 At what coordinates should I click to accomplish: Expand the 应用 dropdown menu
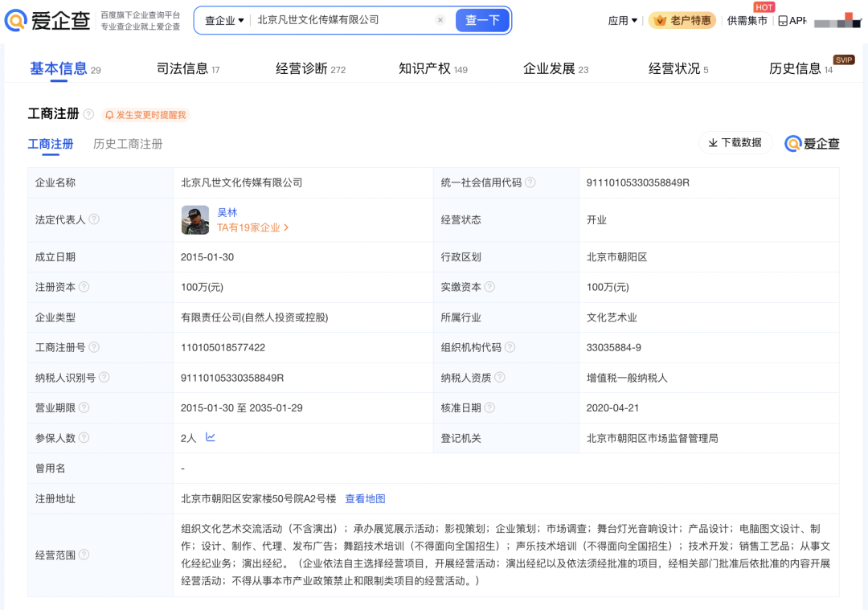point(622,21)
